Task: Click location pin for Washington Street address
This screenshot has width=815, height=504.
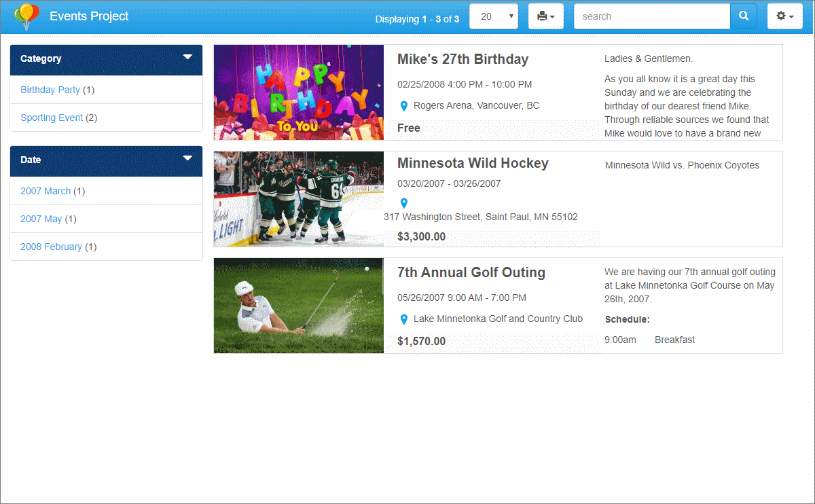Action: pos(404,203)
